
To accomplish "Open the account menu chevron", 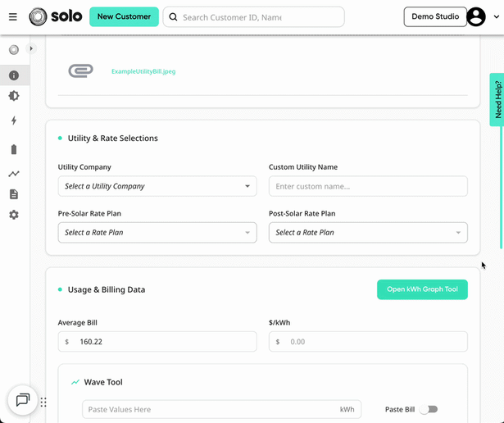I will [x=497, y=16].
